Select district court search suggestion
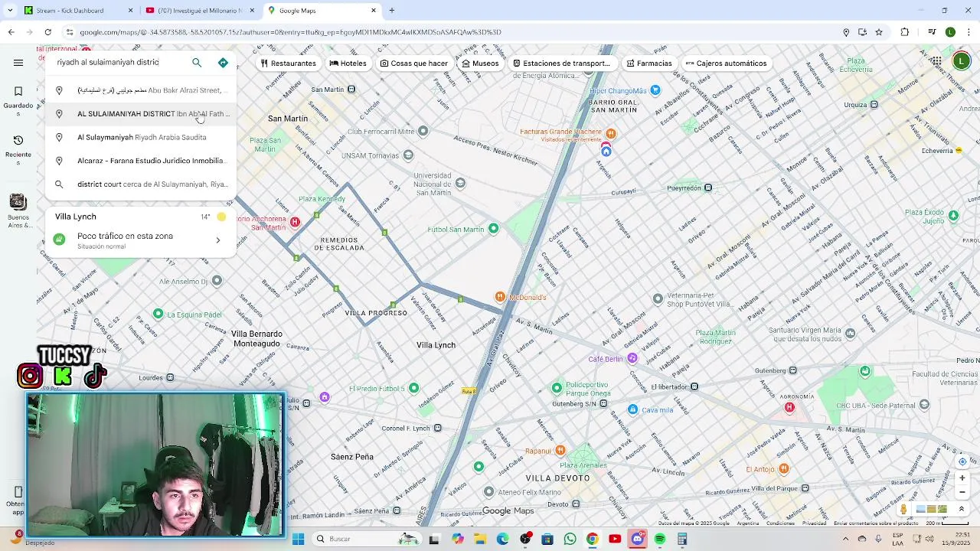 pos(142,184)
